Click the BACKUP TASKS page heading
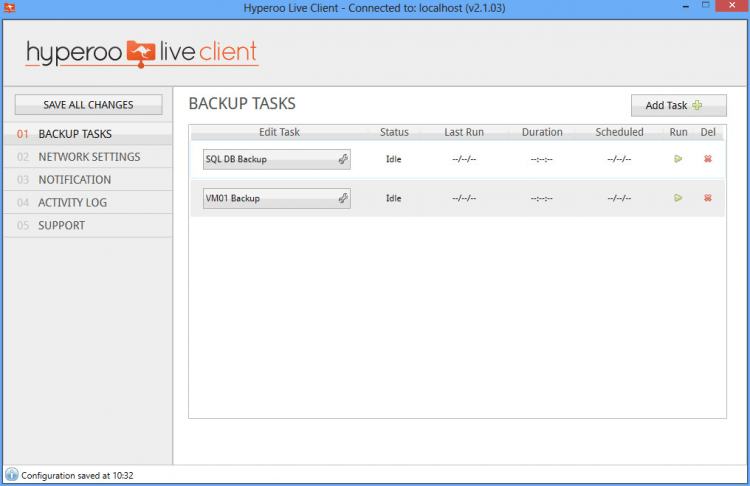The image size is (750, 486). (x=242, y=104)
